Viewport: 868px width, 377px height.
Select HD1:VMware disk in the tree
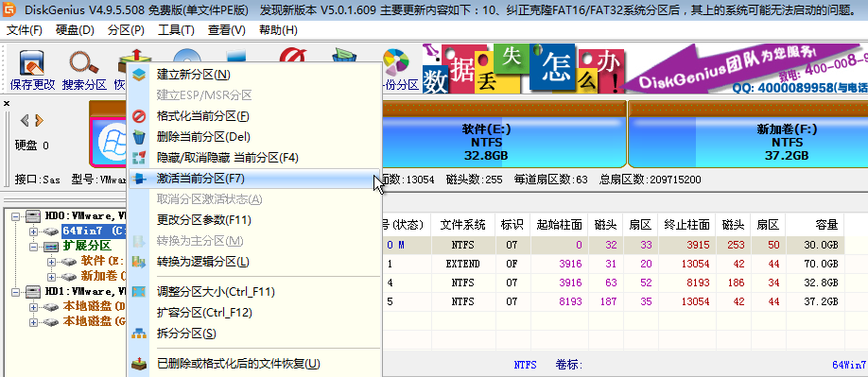85,291
